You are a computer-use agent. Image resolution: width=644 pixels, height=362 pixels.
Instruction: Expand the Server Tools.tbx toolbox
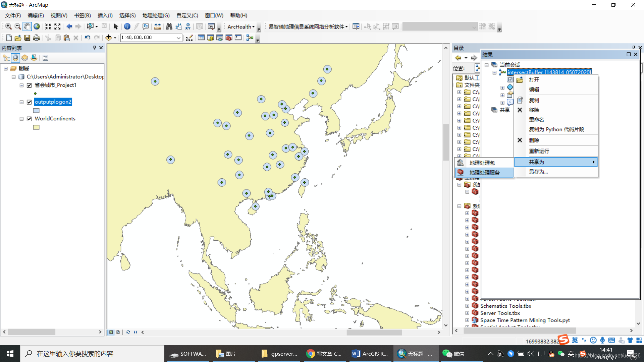(467, 313)
